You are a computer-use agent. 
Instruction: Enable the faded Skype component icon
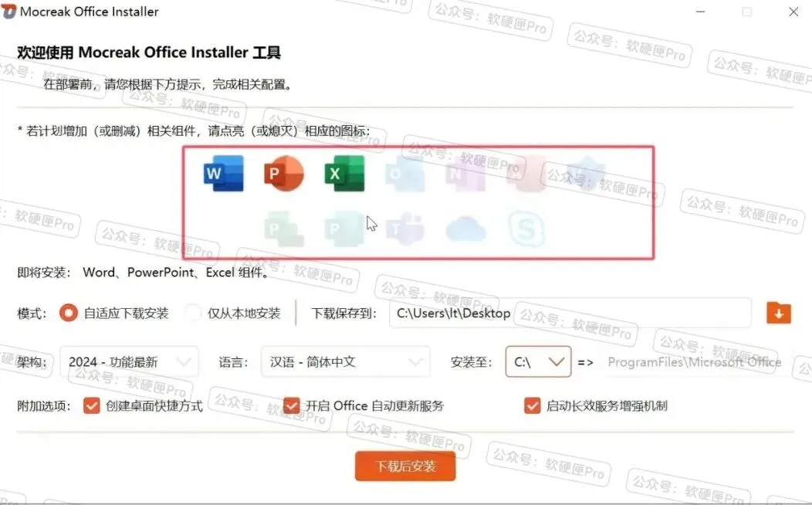526,229
